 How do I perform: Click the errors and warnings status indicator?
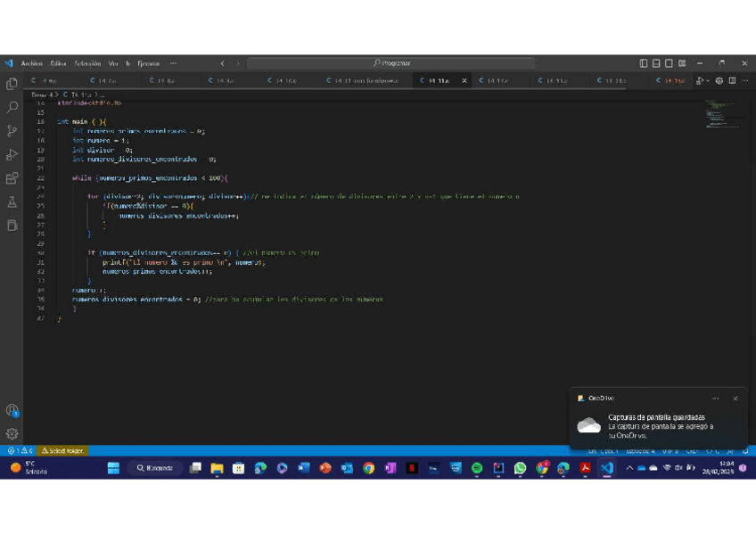point(20,451)
